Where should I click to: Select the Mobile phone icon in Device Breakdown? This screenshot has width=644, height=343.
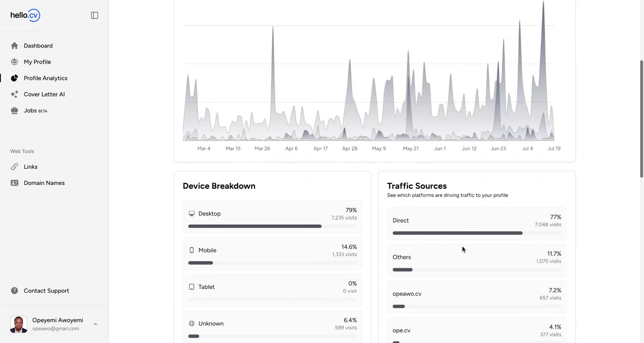click(192, 250)
